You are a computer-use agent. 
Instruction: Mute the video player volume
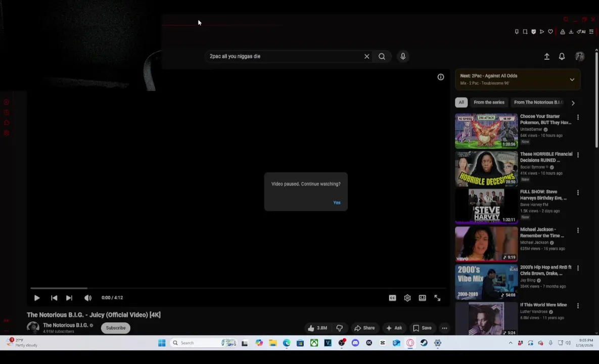coord(88,298)
